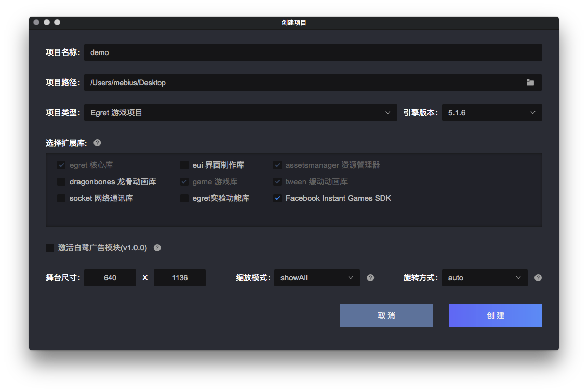The height and width of the screenshot is (392, 588).
Task: Check the eui 界面制作库 option
Action: click(184, 165)
